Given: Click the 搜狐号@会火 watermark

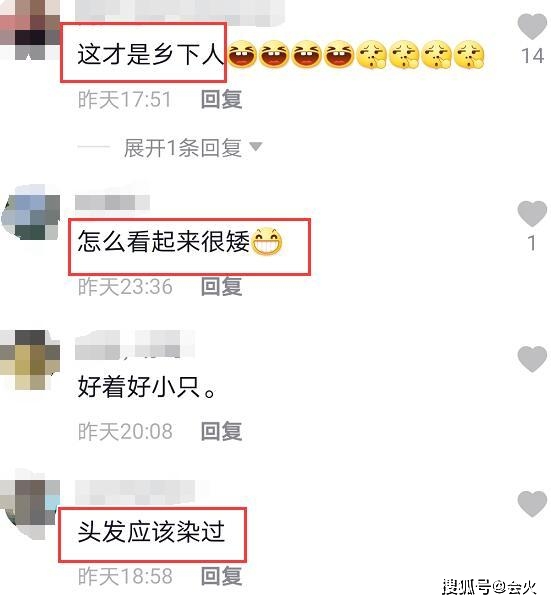Looking at the screenshot, I should tap(489, 588).
